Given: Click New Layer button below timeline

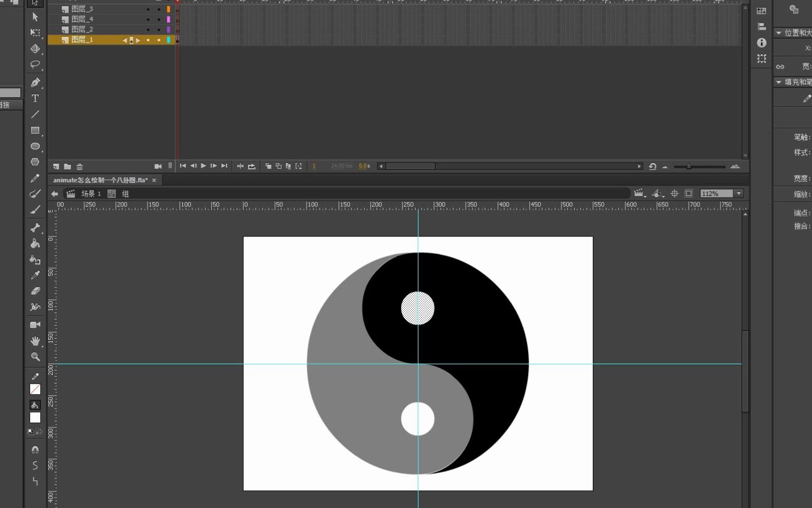Looking at the screenshot, I should 55,166.
